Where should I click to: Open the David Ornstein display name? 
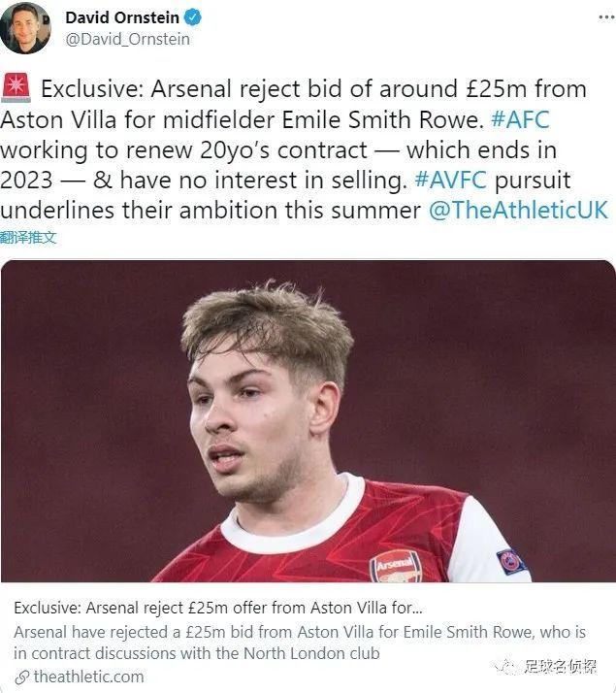(122, 18)
